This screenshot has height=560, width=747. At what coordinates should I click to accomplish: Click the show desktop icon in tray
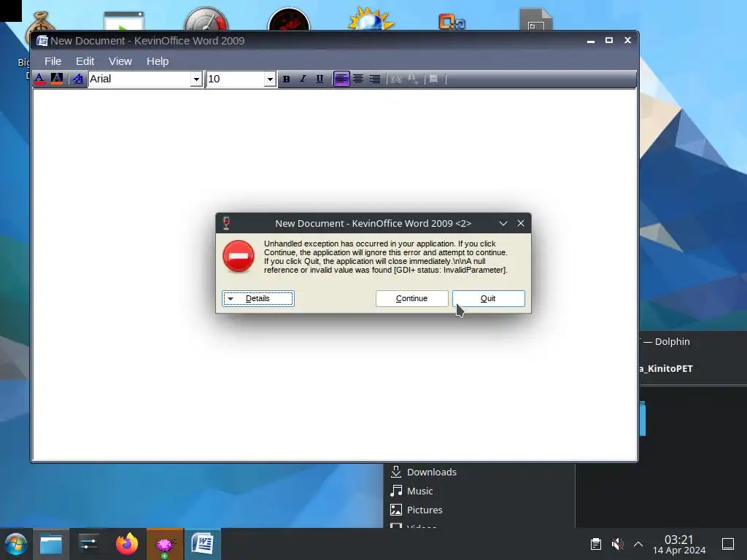(728, 544)
